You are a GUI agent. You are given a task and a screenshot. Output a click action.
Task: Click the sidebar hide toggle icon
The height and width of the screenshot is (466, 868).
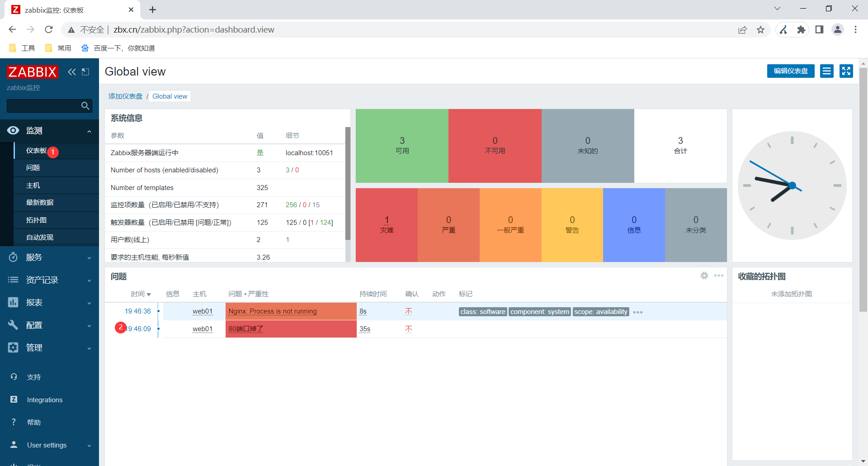coord(85,71)
